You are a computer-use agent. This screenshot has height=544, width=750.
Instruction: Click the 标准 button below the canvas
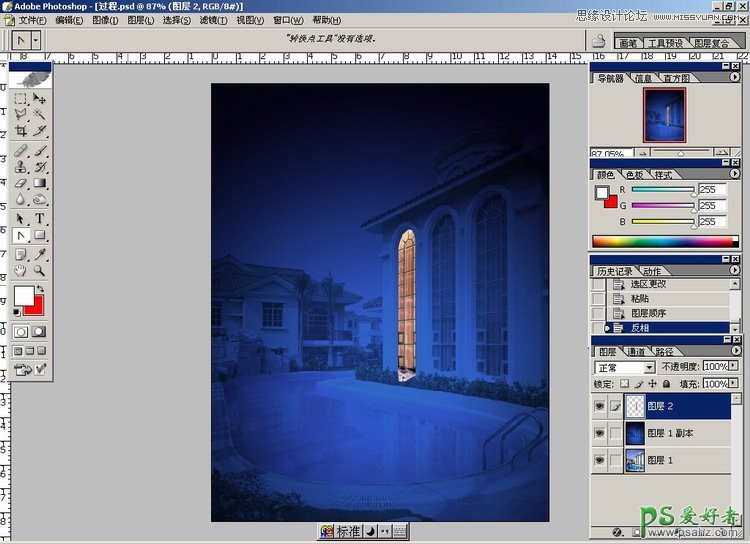[347, 531]
